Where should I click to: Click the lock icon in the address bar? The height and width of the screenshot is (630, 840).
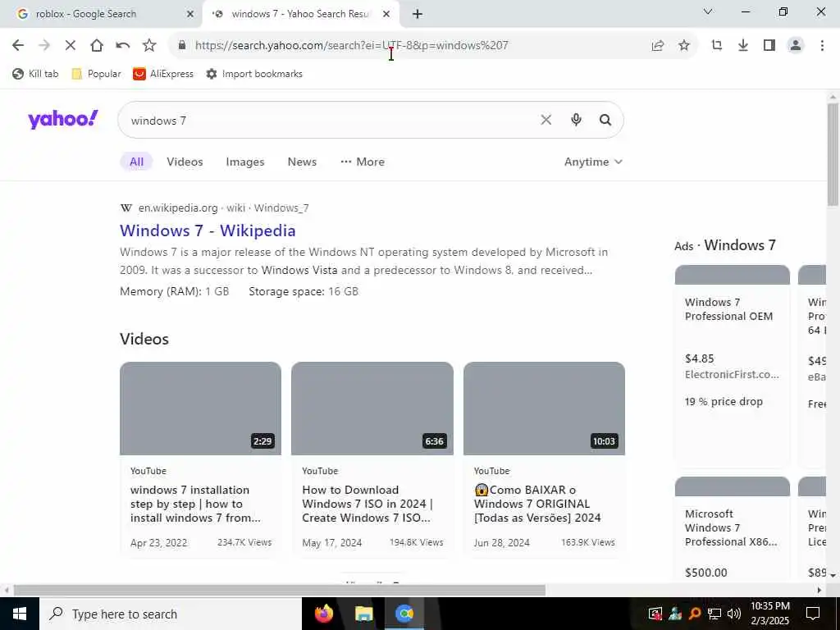pyautogui.click(x=182, y=46)
